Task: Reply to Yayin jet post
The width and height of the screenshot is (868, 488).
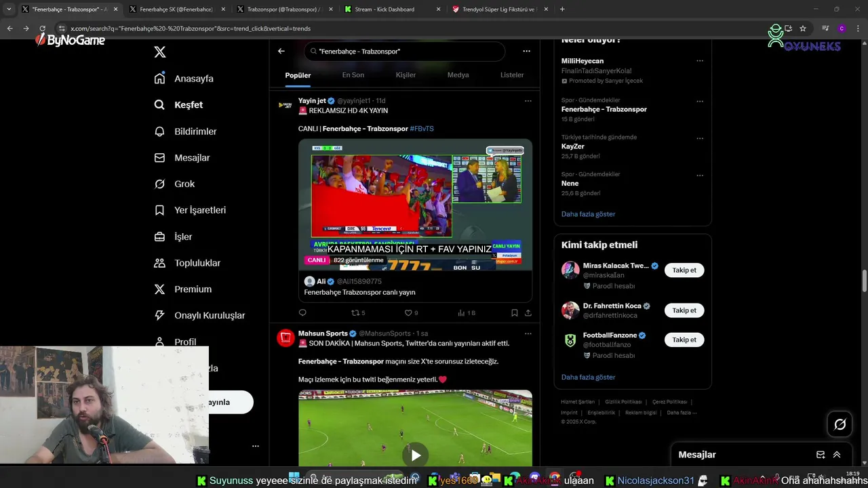Action: (x=302, y=313)
